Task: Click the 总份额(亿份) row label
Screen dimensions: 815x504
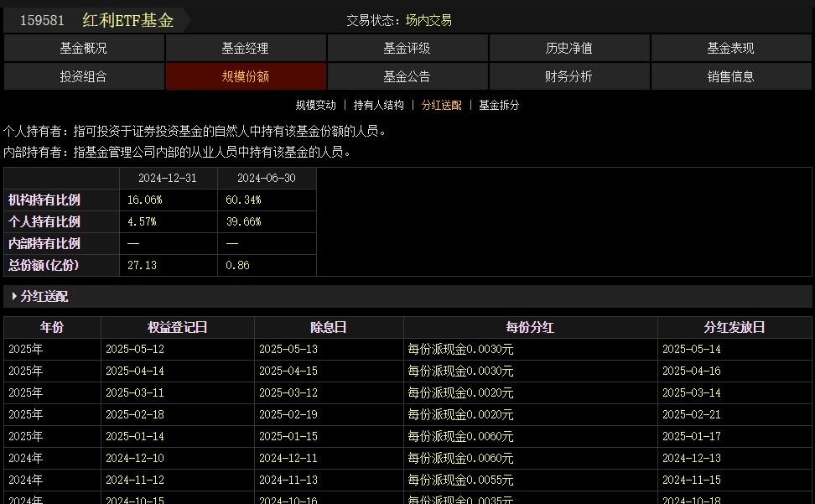Action: click(x=44, y=265)
